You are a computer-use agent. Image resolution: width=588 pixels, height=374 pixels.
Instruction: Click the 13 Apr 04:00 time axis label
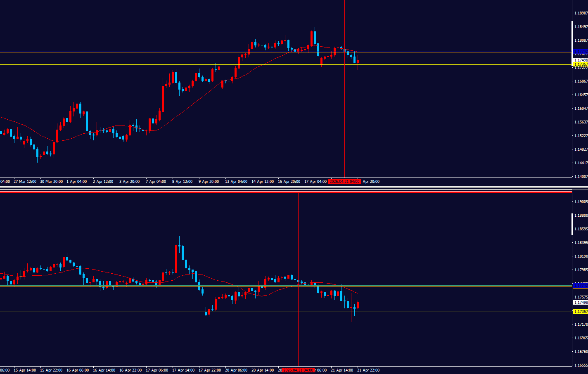click(x=236, y=182)
